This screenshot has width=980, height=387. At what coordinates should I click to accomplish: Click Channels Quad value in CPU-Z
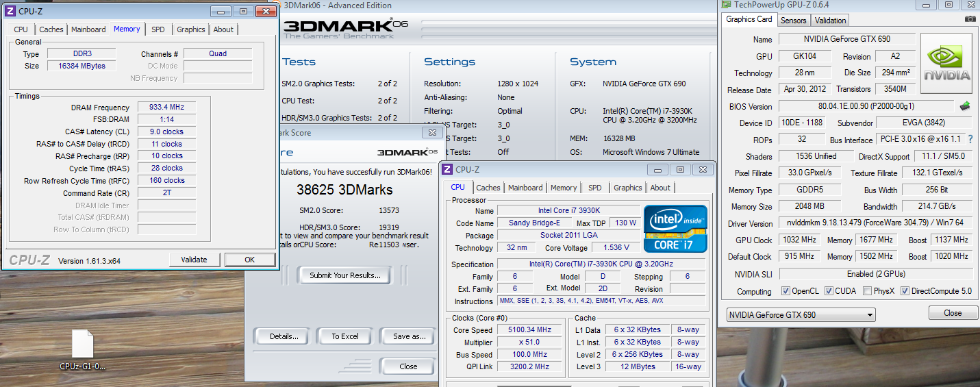click(x=218, y=53)
